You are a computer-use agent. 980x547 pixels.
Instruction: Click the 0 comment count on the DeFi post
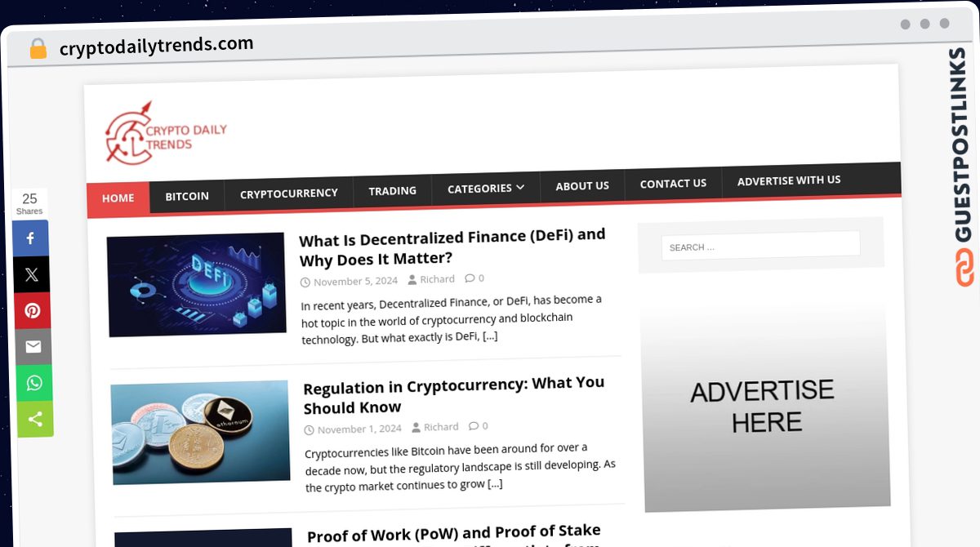pyautogui.click(x=481, y=278)
